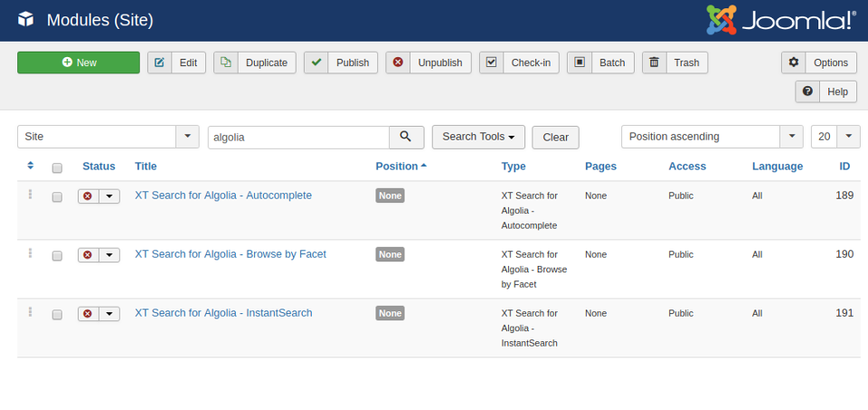Open the Position ascending sort dropdown

(712, 137)
